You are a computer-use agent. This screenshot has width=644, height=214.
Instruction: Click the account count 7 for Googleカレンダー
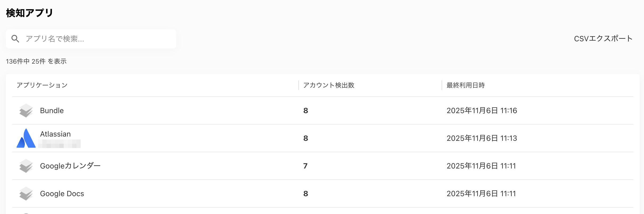(305, 166)
